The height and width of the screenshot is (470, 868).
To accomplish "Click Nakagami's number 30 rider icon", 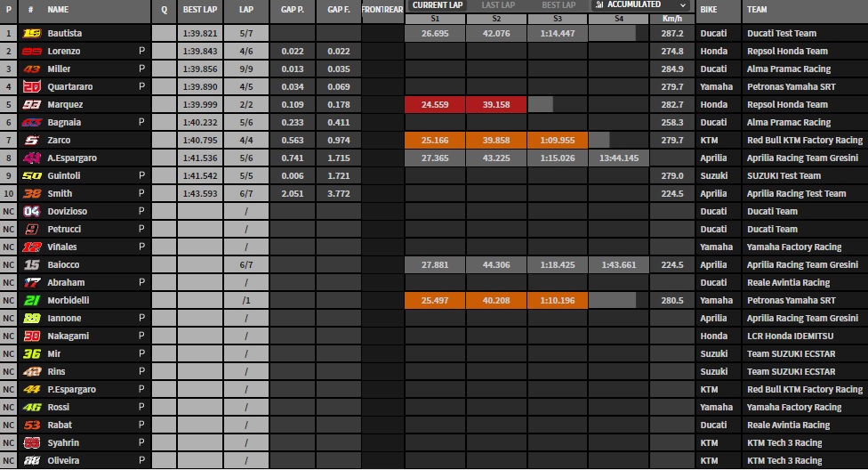I will tap(31, 336).
